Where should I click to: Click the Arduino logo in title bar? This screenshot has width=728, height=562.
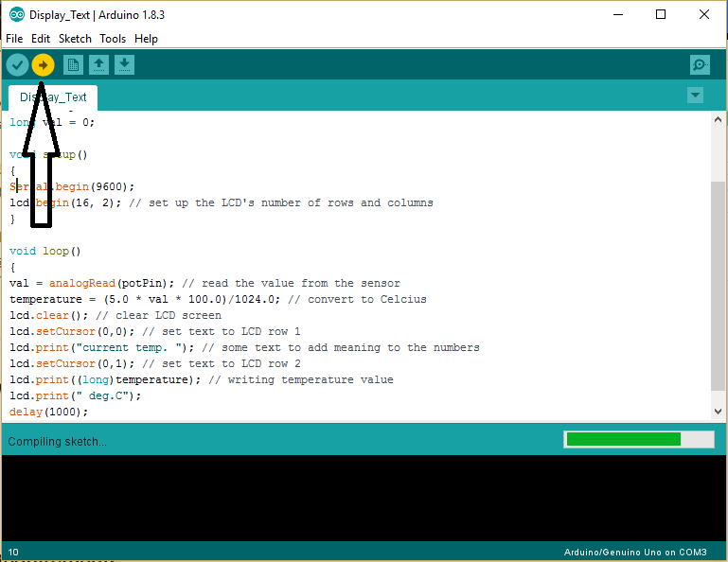click(17, 15)
